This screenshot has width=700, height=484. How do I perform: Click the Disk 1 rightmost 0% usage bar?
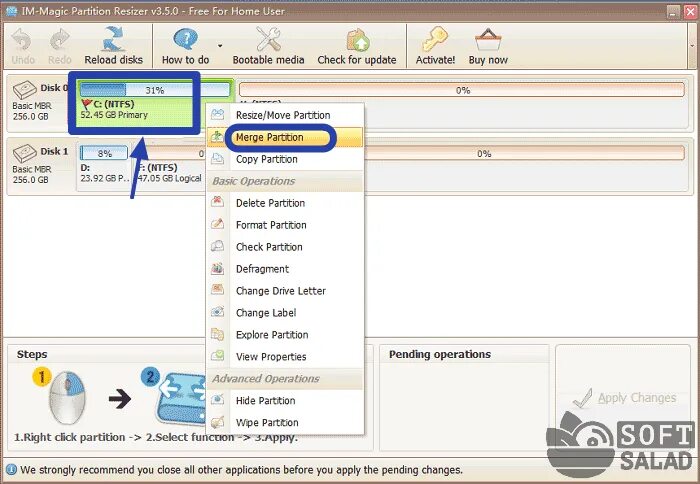484,153
